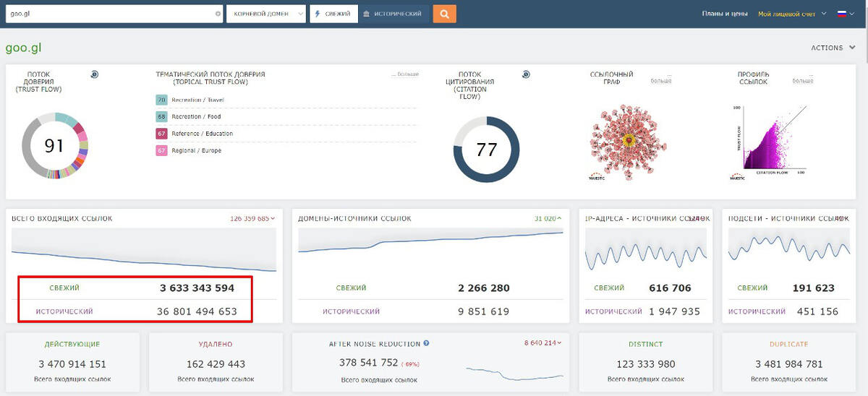Open Citation Flow info icon
Viewport: 868px width, 396px height.
(526, 74)
